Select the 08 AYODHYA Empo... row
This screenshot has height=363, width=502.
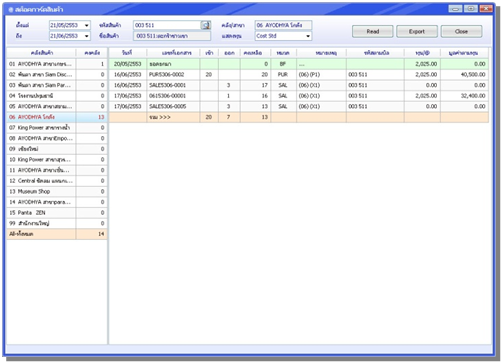[x=57, y=138]
